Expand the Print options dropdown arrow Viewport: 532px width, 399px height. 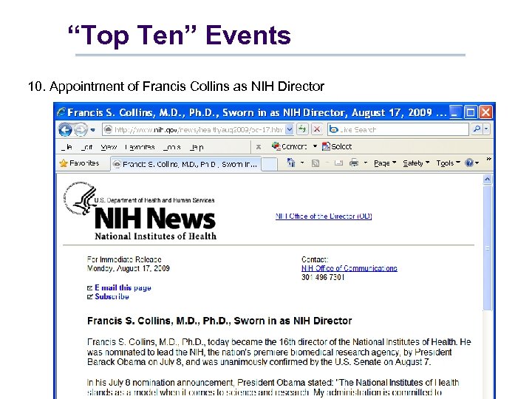tap(366, 163)
